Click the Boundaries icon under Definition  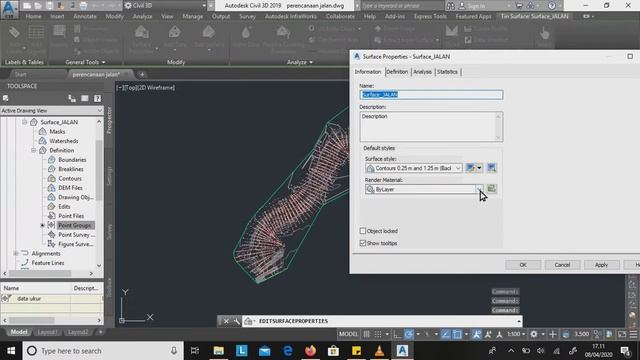tap(51, 160)
